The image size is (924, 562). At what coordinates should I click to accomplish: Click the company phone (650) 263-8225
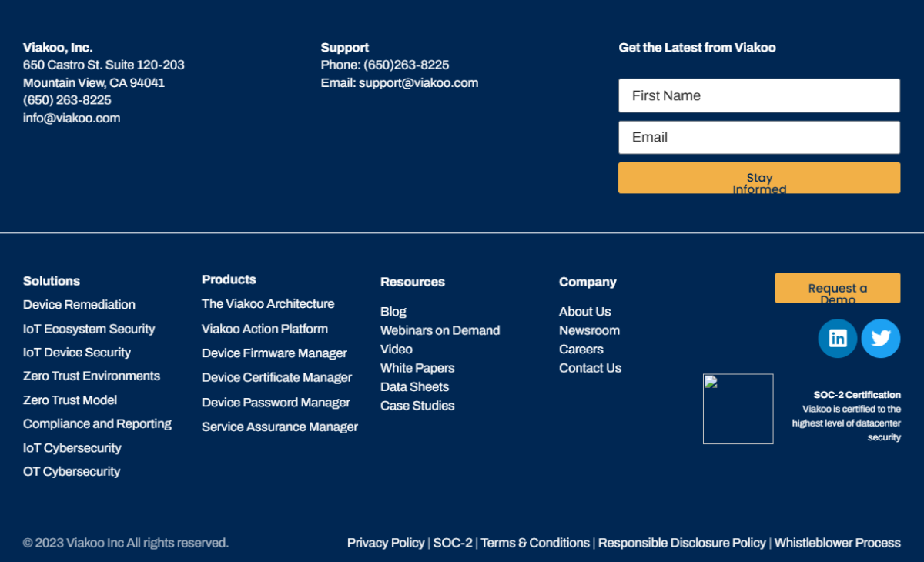click(x=67, y=101)
